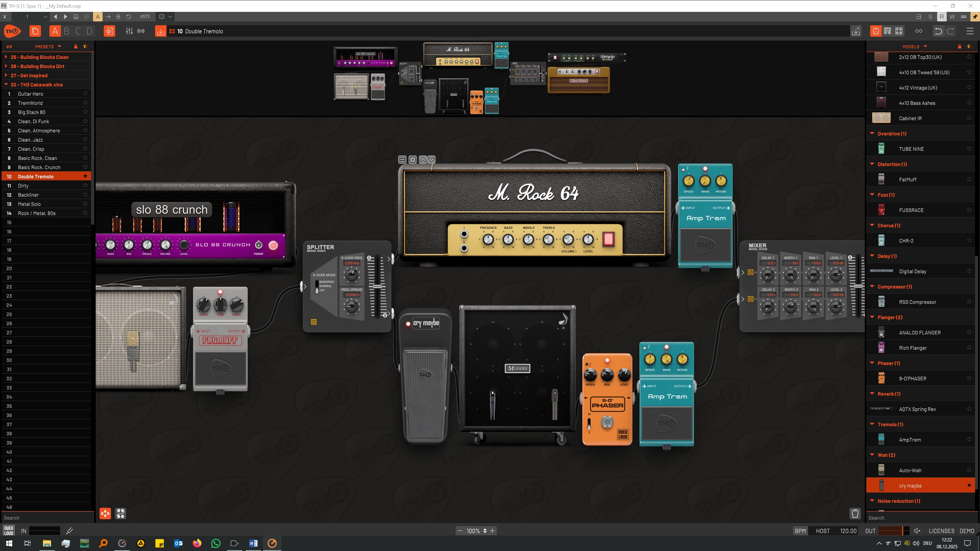Screen dimensions: 980x551
Task: Click the splitter level fader handle
Action: tap(378, 287)
